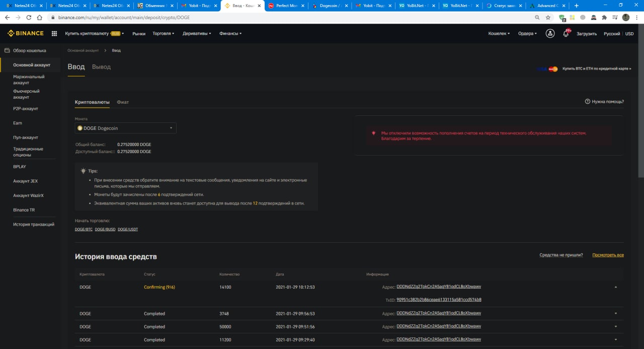Viewport: 644px width, 349px height.
Task: Click the Русский language selector
Action: point(612,34)
